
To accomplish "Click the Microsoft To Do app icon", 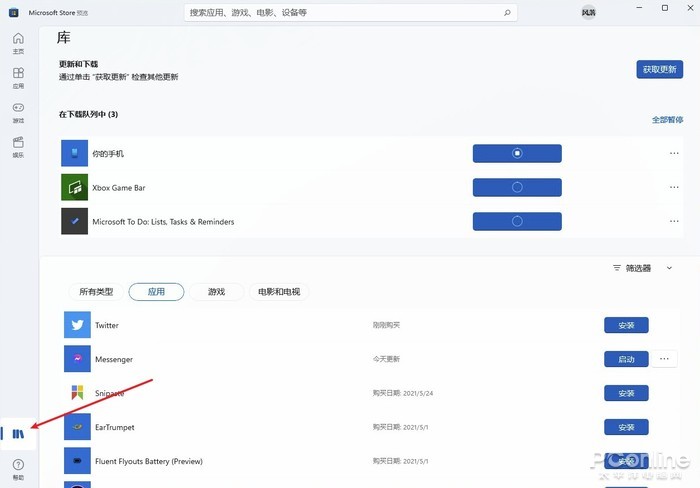I will point(75,221).
